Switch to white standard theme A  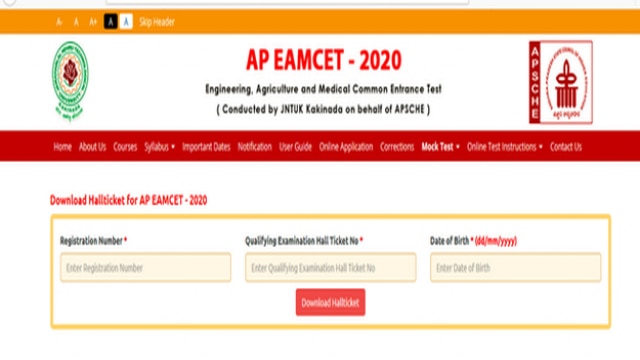click(126, 22)
